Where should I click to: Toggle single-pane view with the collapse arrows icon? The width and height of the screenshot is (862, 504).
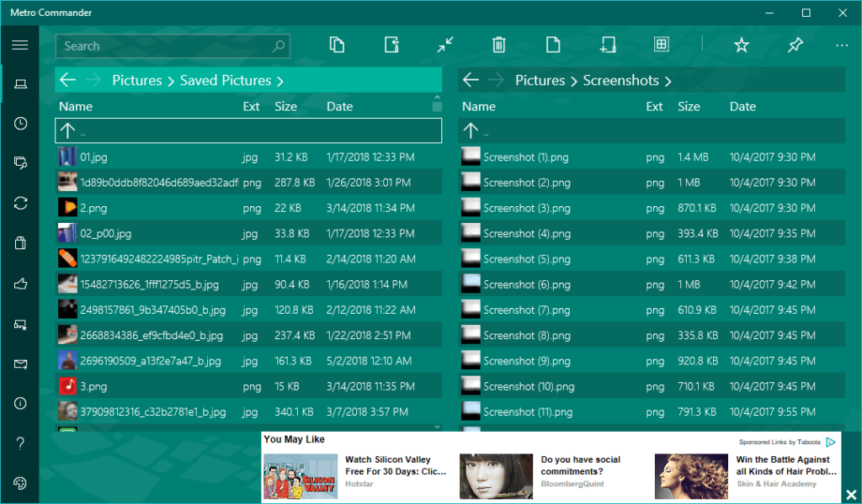click(x=444, y=45)
